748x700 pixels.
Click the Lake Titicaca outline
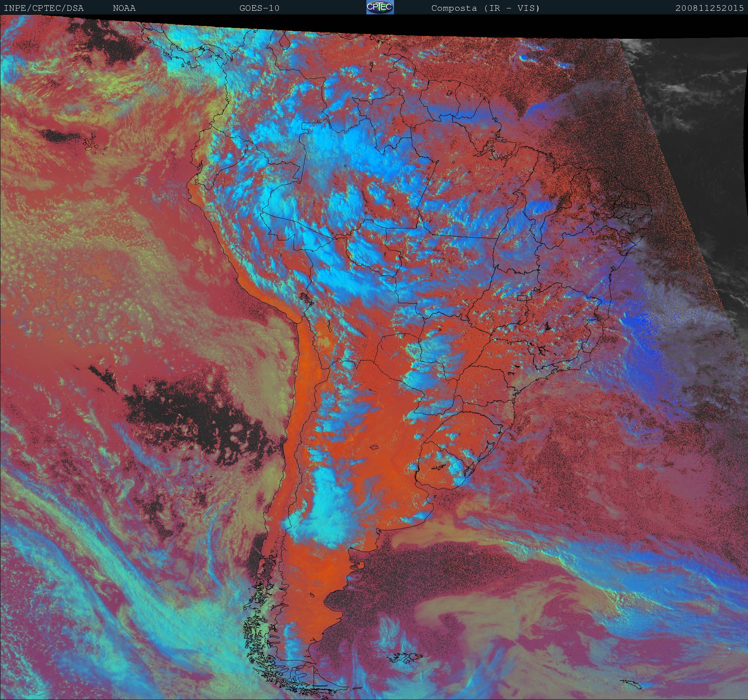306,298
